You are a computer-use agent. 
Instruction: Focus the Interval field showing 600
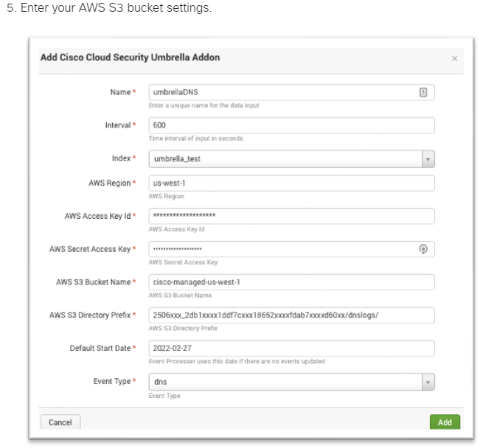291,125
